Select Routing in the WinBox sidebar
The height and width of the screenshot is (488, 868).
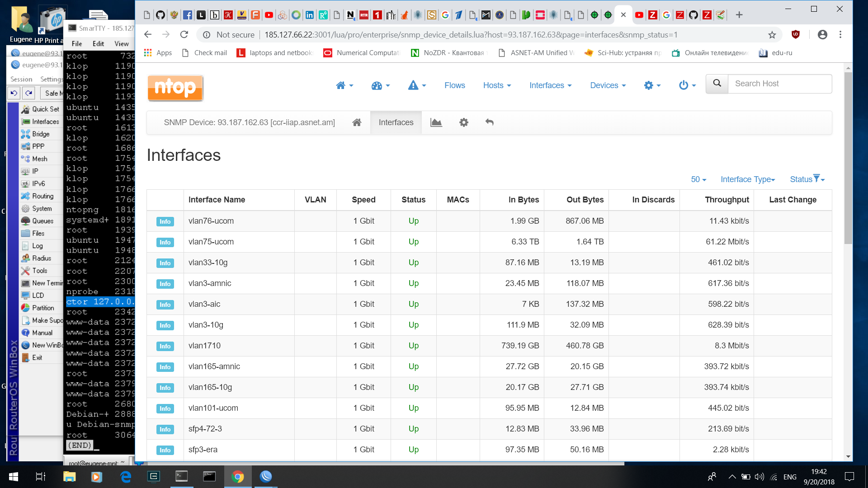point(41,196)
